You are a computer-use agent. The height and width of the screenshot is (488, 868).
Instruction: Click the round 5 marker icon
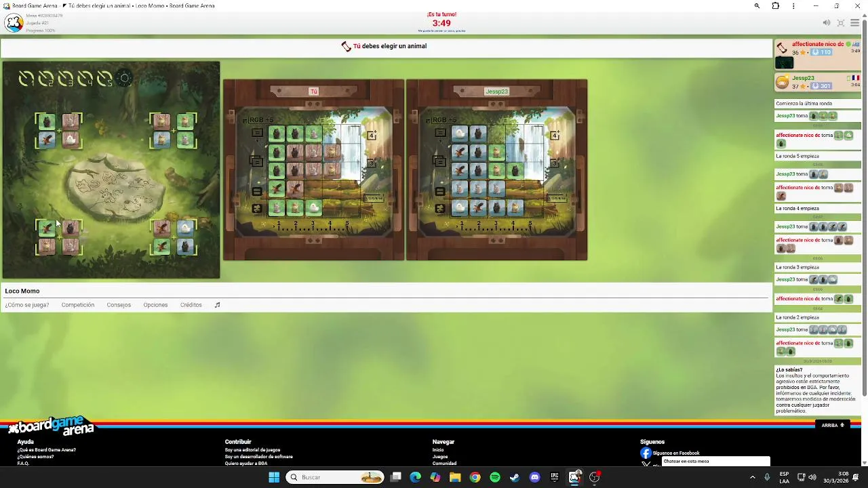104,79
